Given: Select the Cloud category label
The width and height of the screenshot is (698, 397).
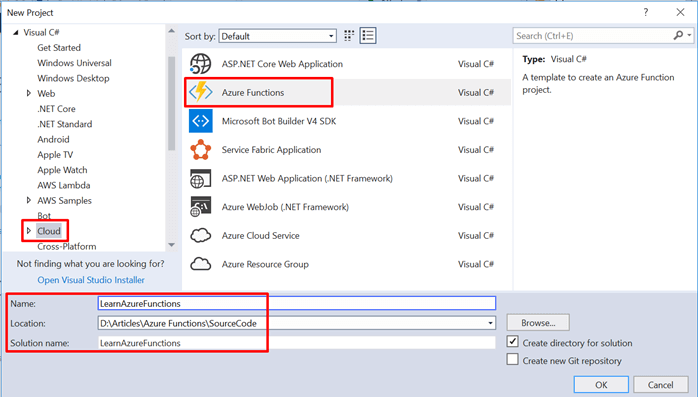Looking at the screenshot, I should point(49,231).
